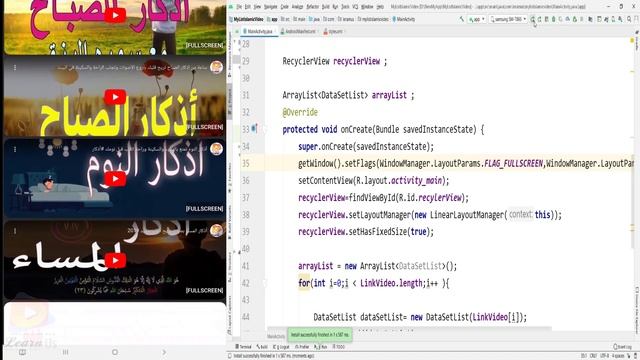Open the Samsung device selector dropdown
The height and width of the screenshot is (360, 640).
coord(508,19)
